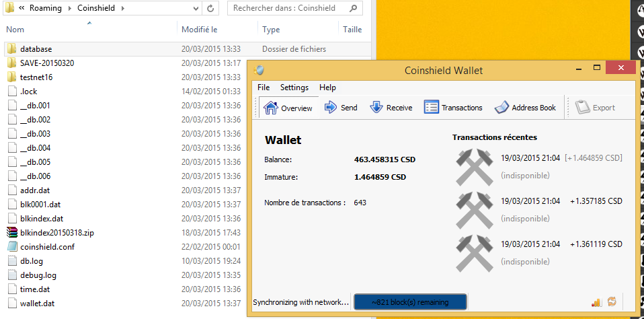Click the Export button
The width and height of the screenshot is (644, 319).
pos(595,108)
